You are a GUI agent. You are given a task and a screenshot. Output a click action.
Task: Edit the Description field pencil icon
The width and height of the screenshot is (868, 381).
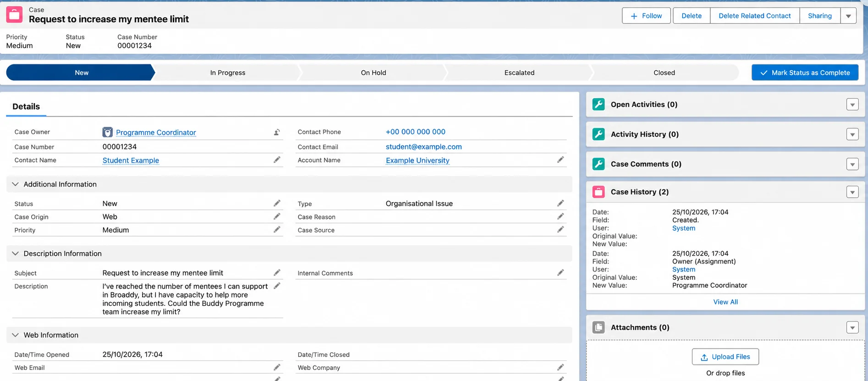[x=277, y=286]
